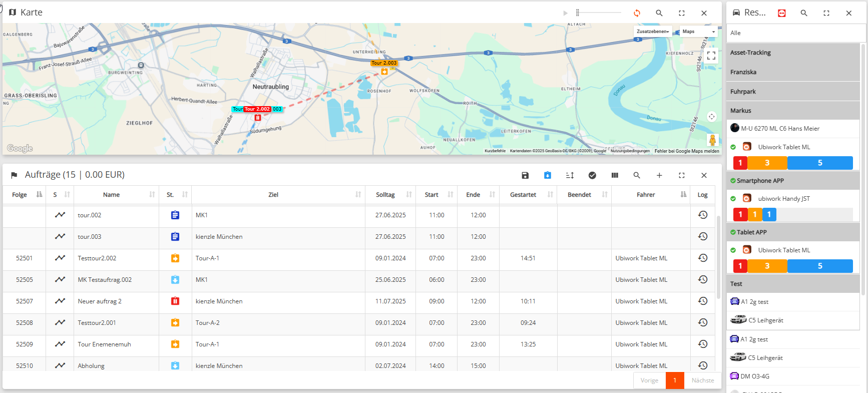Click the checkmark circle icon in Aufträge toolbar
Screen dimensions: 868x393
(x=592, y=175)
